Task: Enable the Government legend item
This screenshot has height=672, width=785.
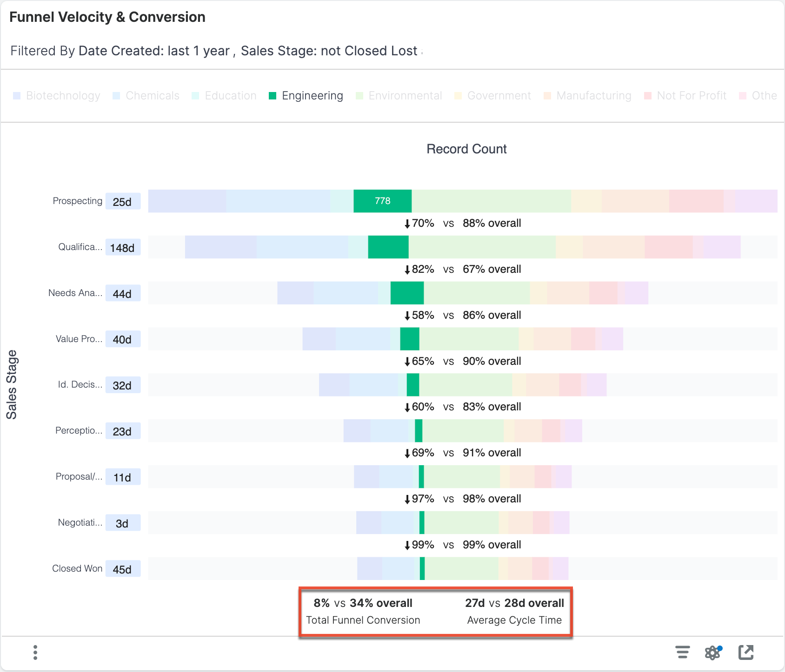Action: pyautogui.click(x=493, y=96)
